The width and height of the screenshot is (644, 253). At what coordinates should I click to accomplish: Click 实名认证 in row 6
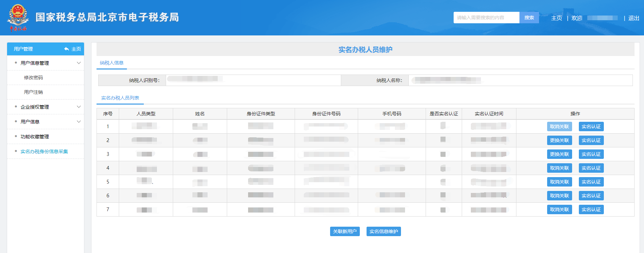tap(591, 196)
